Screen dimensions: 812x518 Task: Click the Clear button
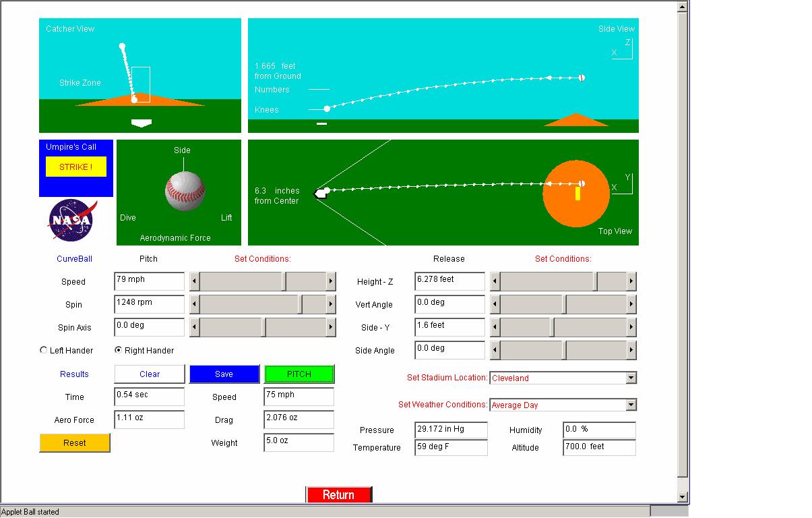pyautogui.click(x=150, y=374)
